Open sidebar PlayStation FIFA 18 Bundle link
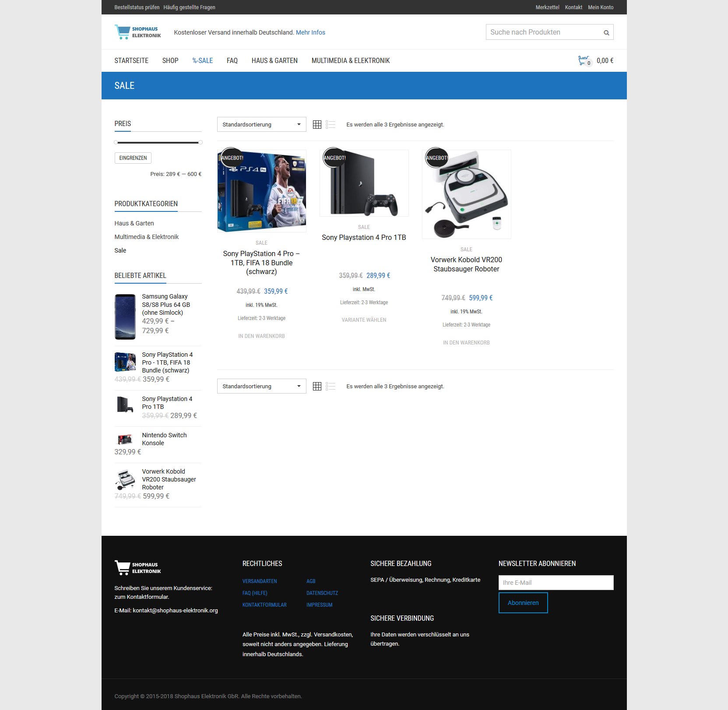Image resolution: width=728 pixels, height=710 pixels. coord(167,362)
